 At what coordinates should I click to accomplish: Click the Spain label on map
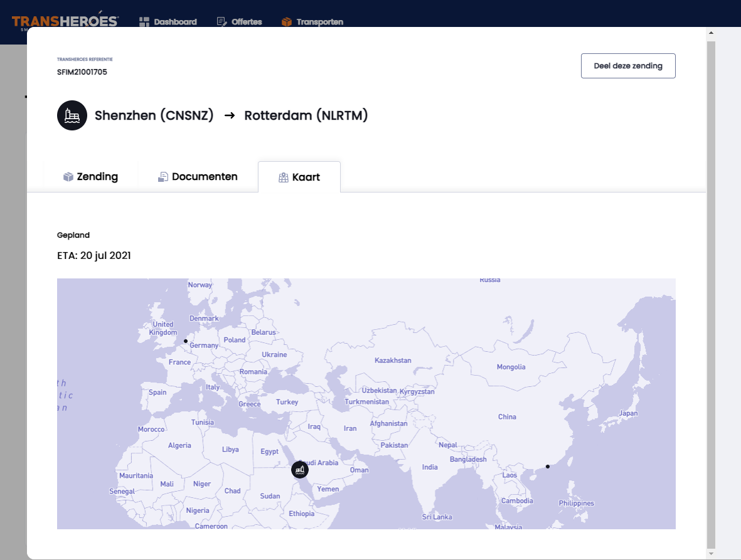[157, 393]
